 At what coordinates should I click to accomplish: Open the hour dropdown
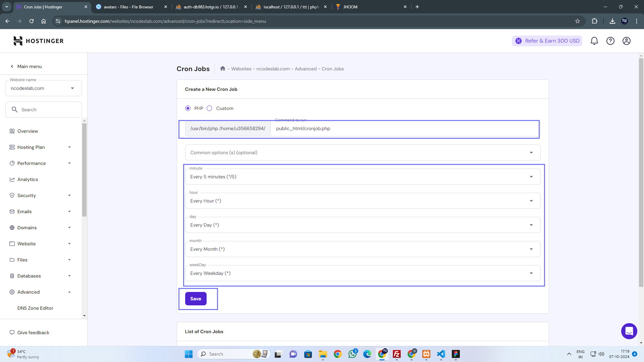click(x=363, y=201)
